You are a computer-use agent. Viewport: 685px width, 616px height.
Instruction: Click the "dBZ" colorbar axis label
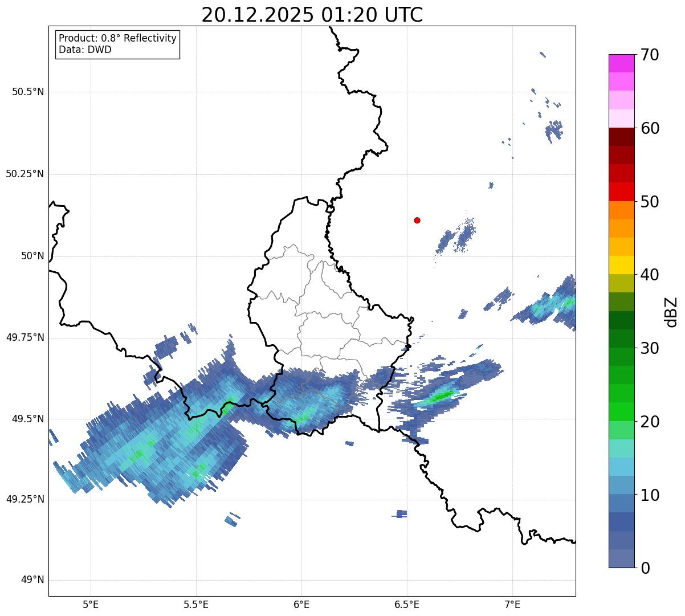(671, 311)
